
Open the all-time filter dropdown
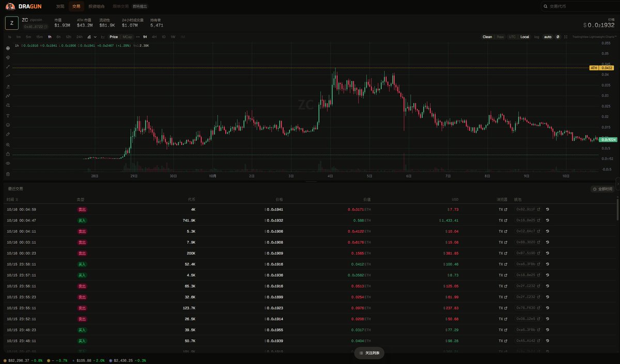point(602,189)
